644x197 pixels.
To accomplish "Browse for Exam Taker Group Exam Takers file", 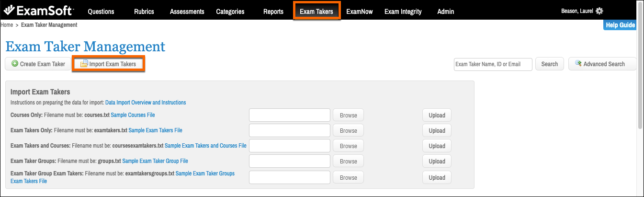I will point(349,177).
